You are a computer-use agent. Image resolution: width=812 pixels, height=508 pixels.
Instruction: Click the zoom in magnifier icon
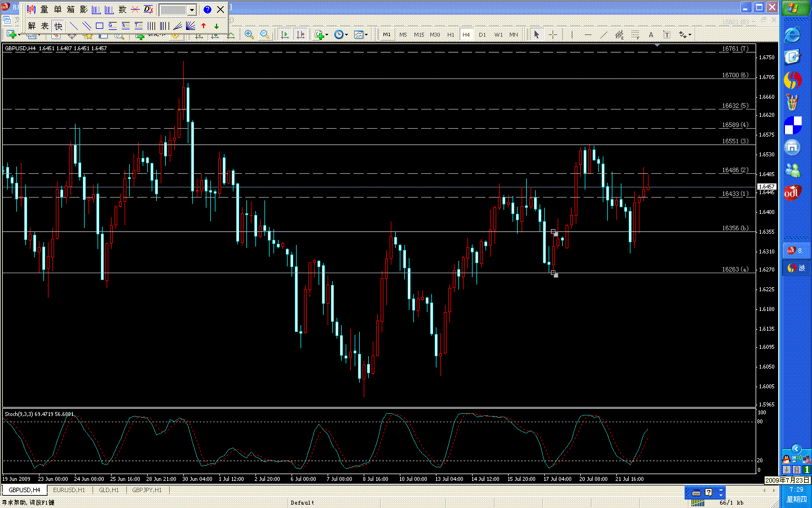pos(249,34)
